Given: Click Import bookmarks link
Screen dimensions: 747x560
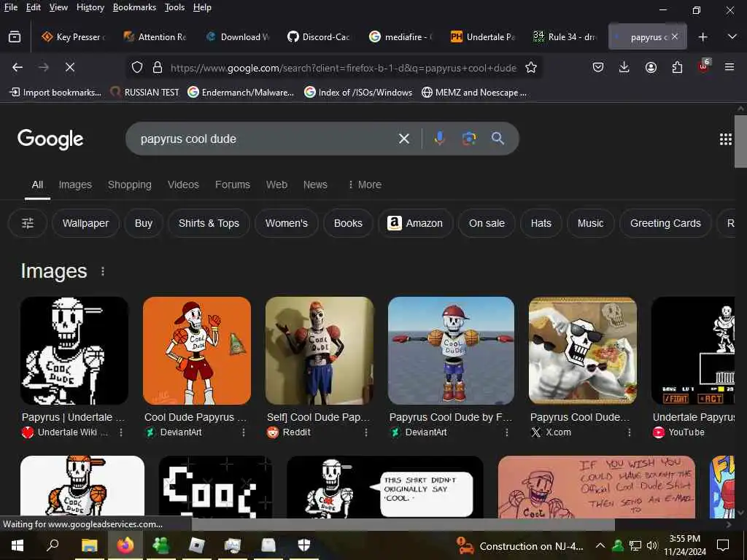Looking at the screenshot, I should pos(55,93).
